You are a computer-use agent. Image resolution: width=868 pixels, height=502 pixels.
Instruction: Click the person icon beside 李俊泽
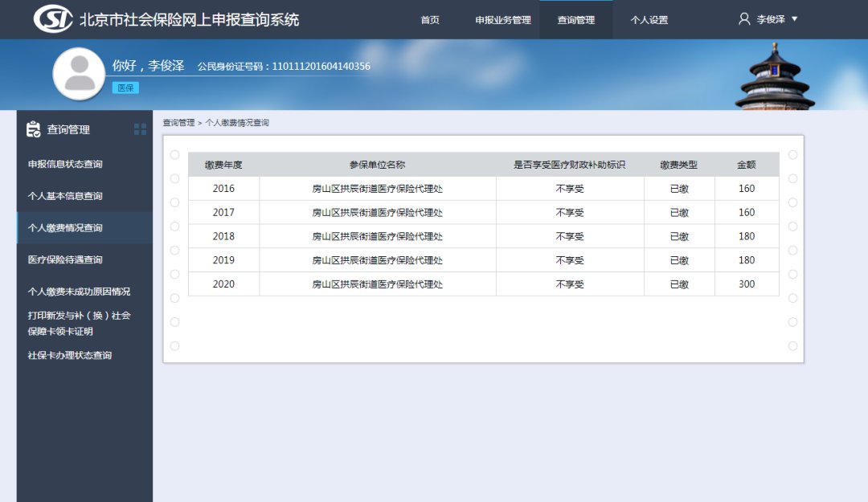coord(744,18)
